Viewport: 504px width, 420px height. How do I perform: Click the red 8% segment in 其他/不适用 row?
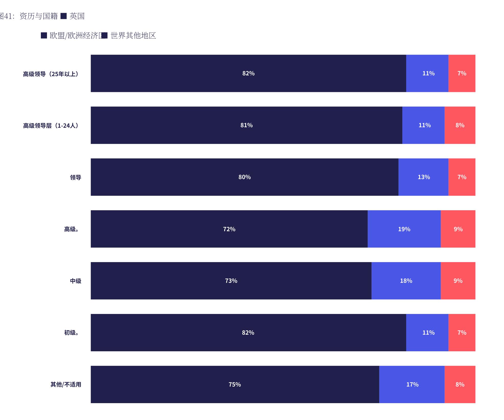point(460,384)
